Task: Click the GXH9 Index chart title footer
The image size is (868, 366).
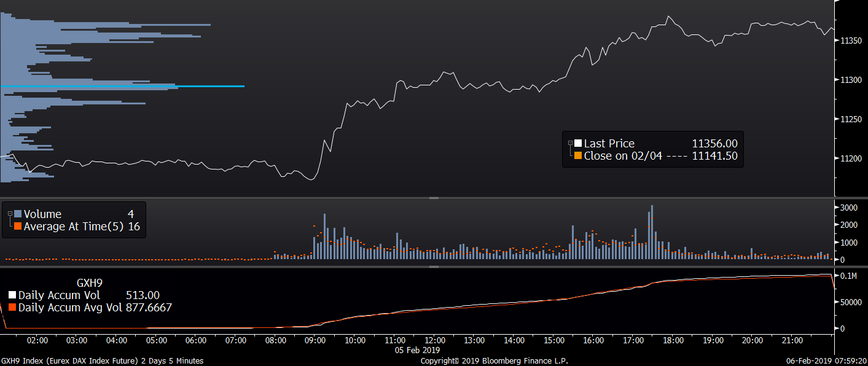Action: 103,360
